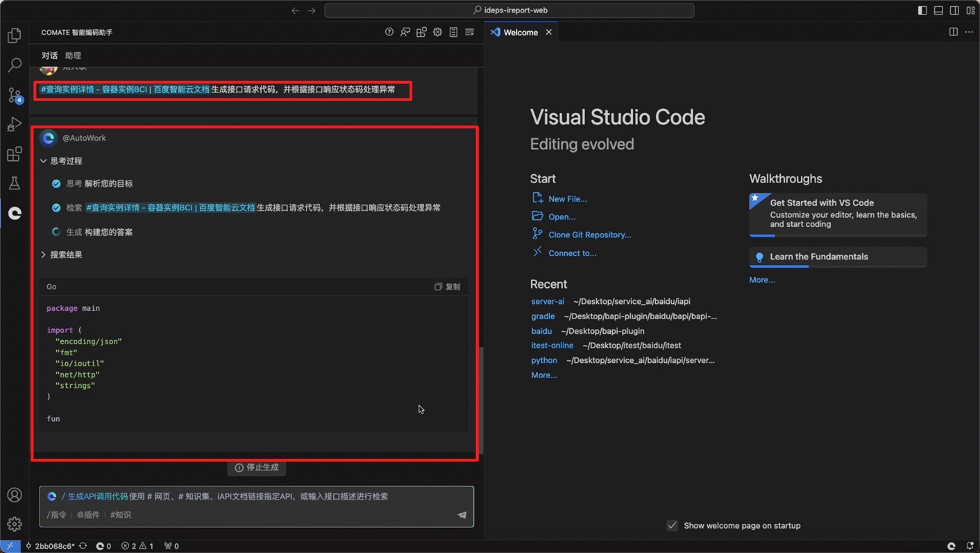This screenshot has height=553, width=980.
Task: Click the ideps-ireport-web command center search
Action: [x=509, y=10]
